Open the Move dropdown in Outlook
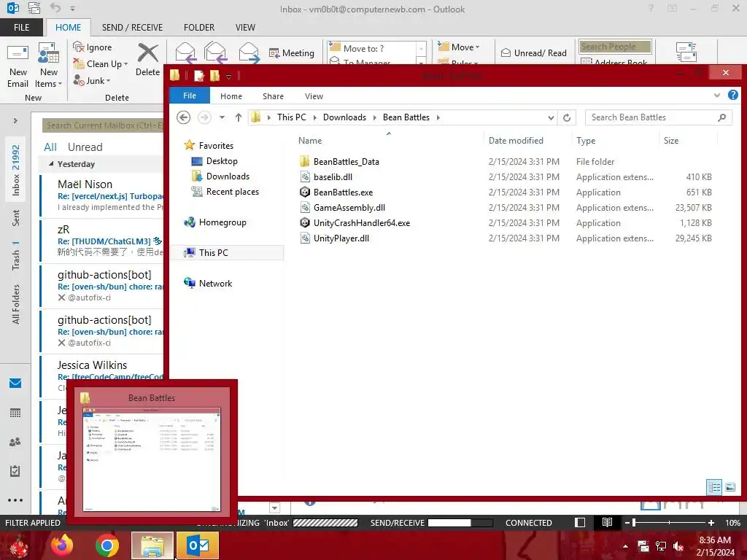 click(459, 47)
